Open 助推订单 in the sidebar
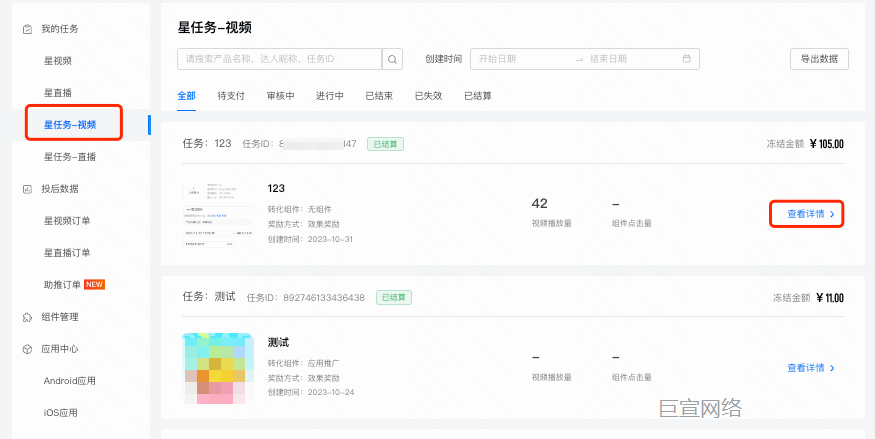 click(62, 285)
